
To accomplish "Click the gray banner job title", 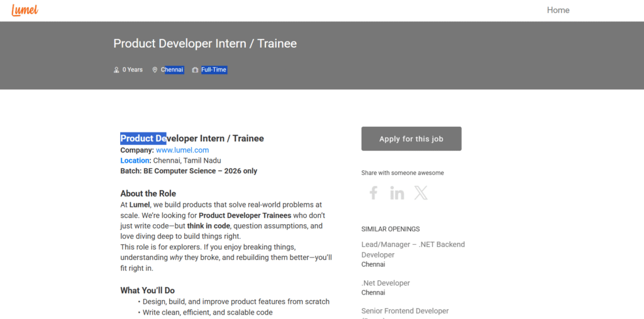I will [x=205, y=43].
